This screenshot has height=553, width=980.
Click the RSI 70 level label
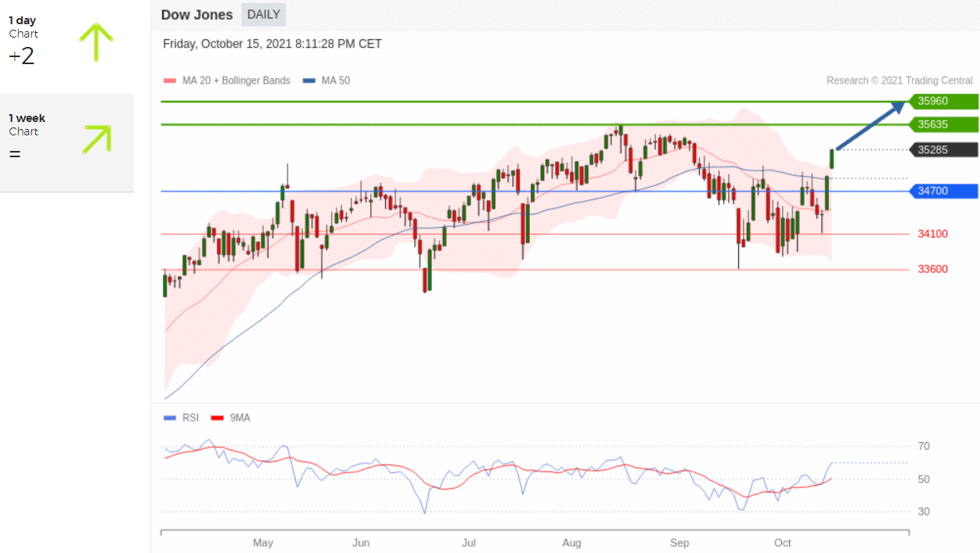(924, 447)
